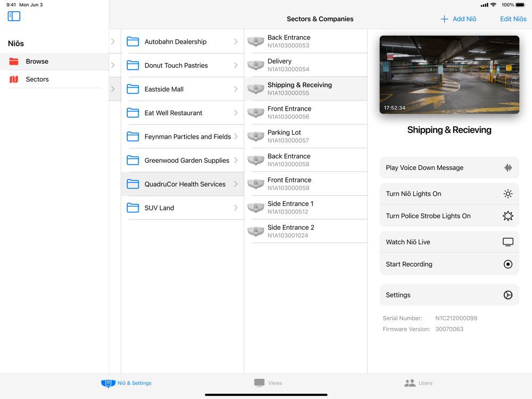
Task: Click the SUV Land folder icon
Action: click(132, 207)
